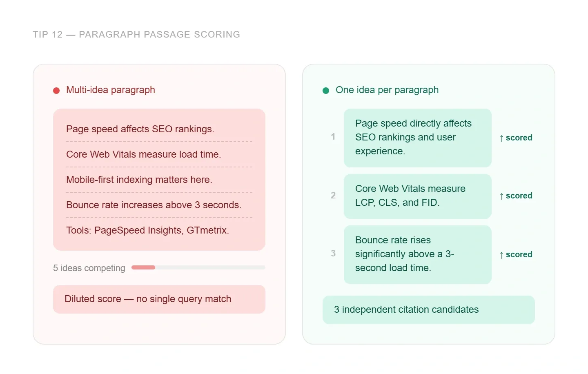Click the up arrow next to the first scored label
The height and width of the screenshot is (374, 588).
(501, 138)
